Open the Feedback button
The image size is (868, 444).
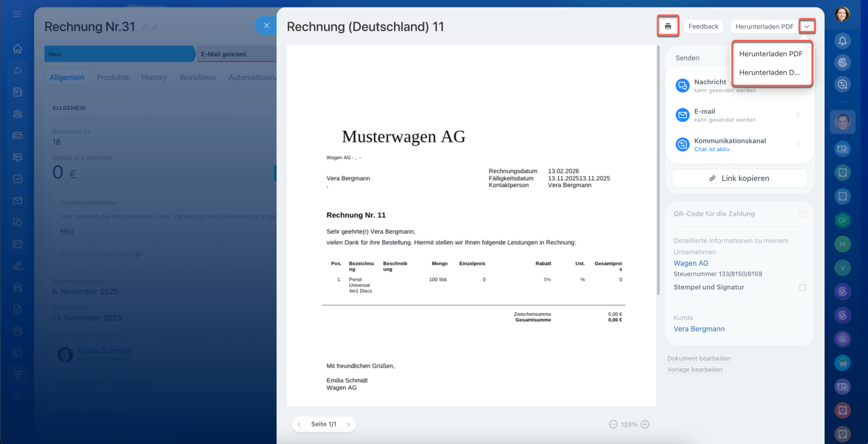pos(703,26)
